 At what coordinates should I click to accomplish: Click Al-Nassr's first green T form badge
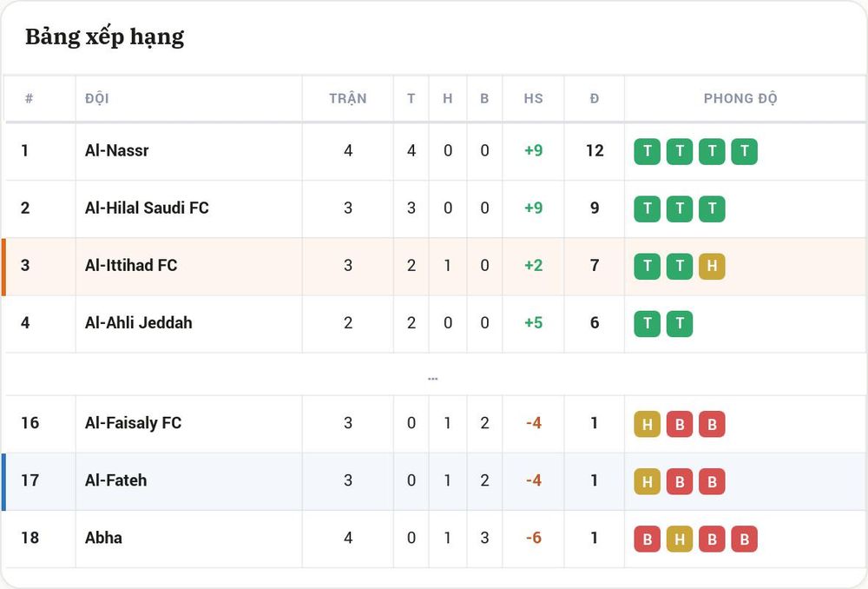648,151
